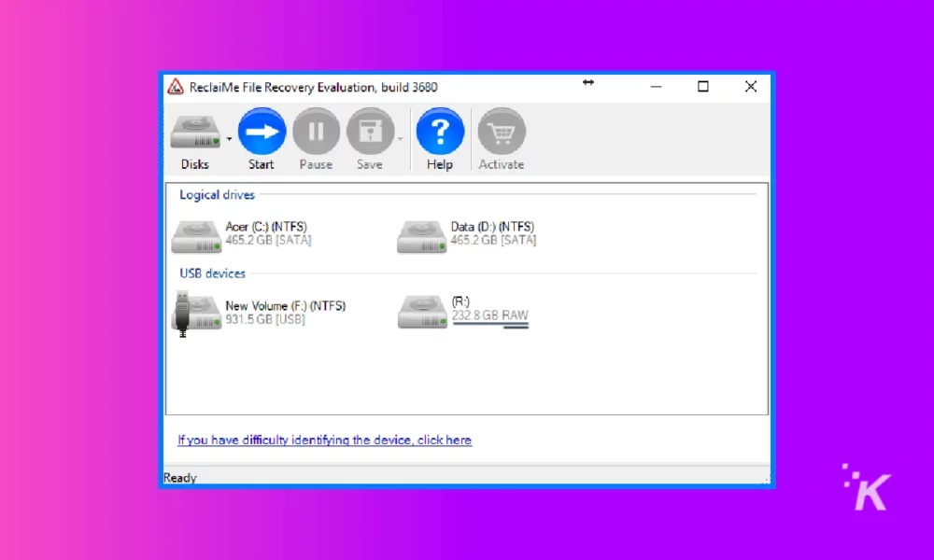Close the ReclaiMe File Recovery window
This screenshot has height=560, width=934.
pos(751,87)
